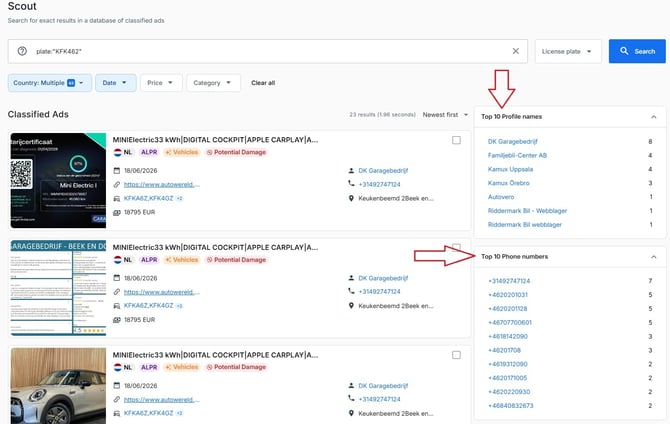
Task: Click Potential Damage tag in second ad
Action: 236,260
